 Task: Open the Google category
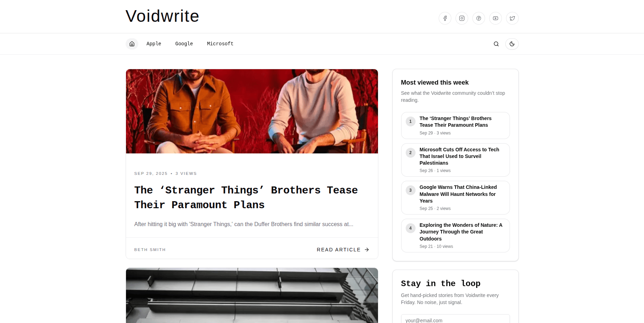pyautogui.click(x=184, y=44)
